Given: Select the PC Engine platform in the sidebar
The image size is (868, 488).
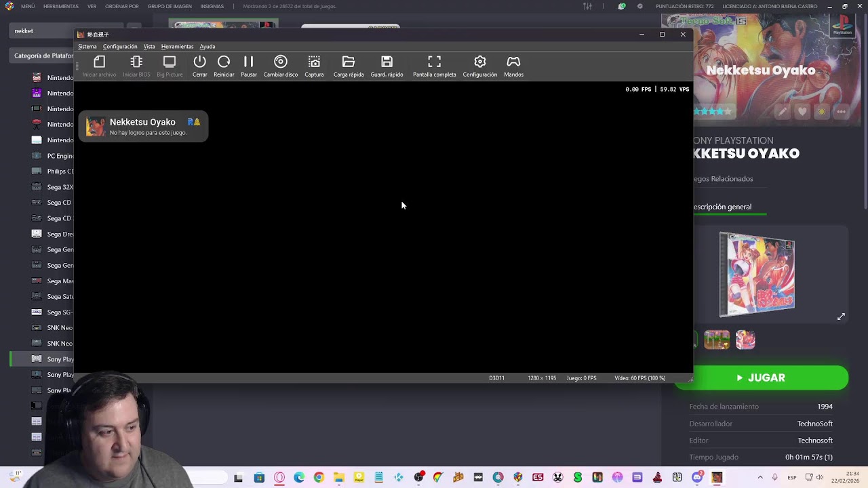Looking at the screenshot, I should coord(53,156).
